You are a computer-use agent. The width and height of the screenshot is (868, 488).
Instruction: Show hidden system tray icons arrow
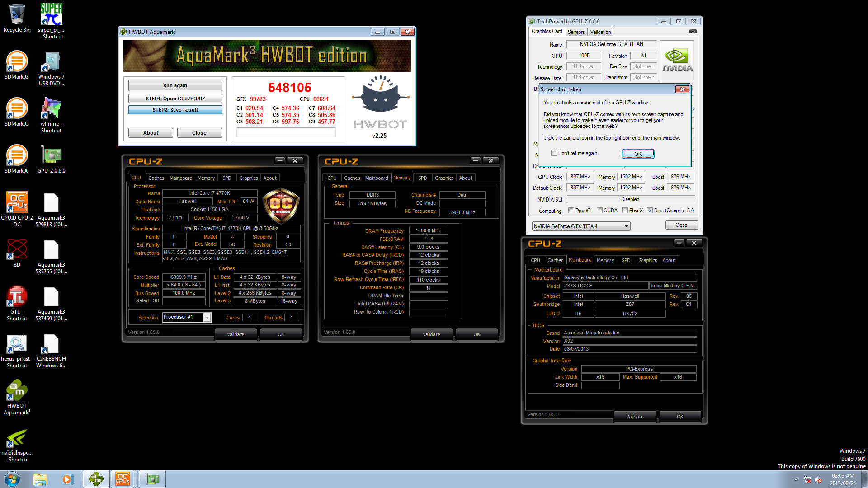click(x=796, y=480)
